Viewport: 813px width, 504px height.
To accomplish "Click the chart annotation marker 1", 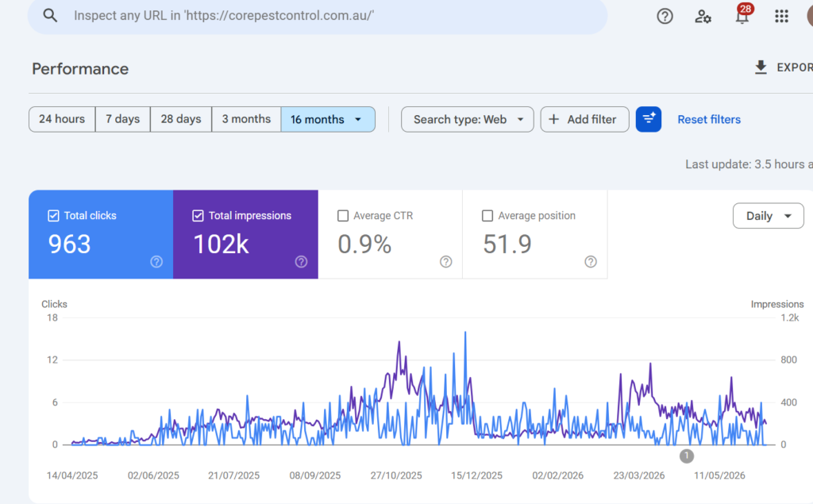I will [x=687, y=456].
